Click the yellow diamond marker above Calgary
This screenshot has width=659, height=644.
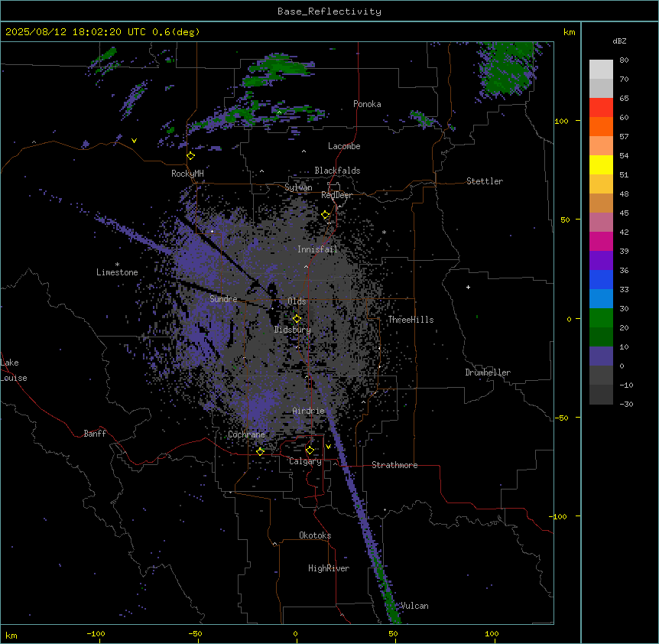[x=310, y=450]
